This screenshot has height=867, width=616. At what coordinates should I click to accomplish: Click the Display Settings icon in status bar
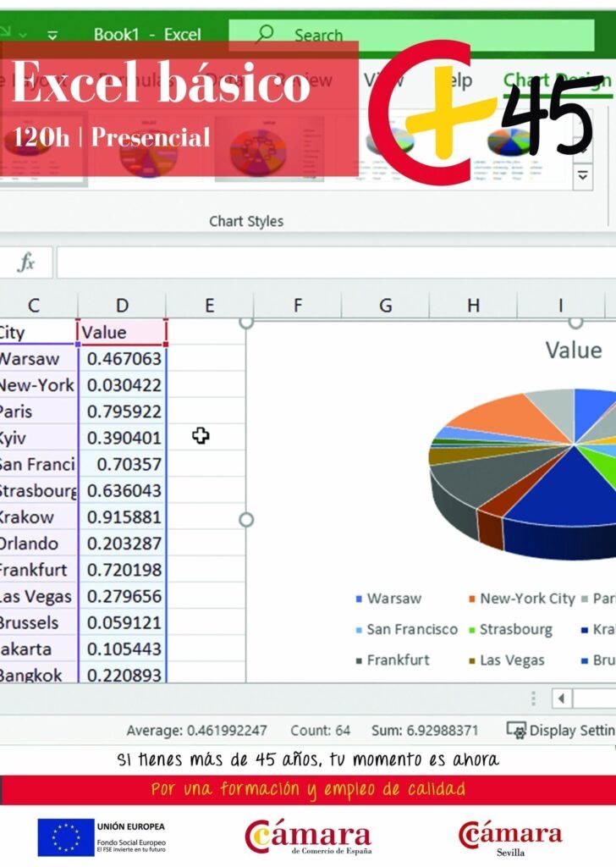point(516,730)
